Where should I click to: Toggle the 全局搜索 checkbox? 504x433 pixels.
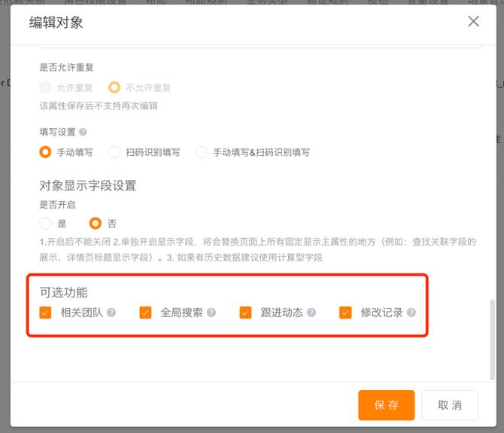coord(146,313)
